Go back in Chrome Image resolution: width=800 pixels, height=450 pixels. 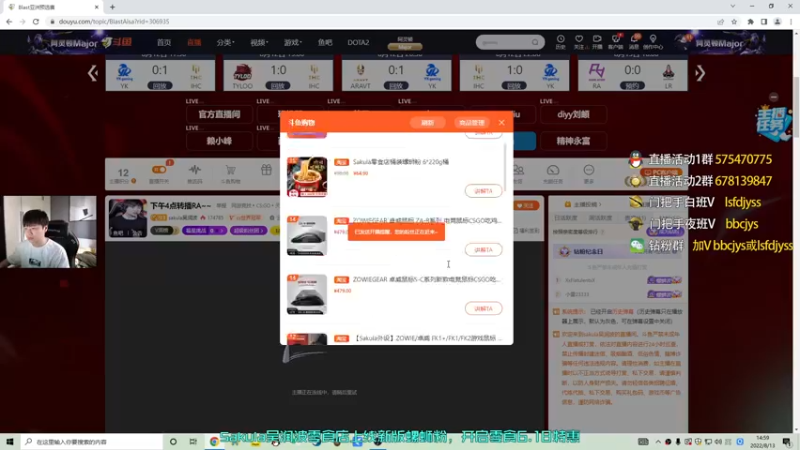[x=9, y=21]
